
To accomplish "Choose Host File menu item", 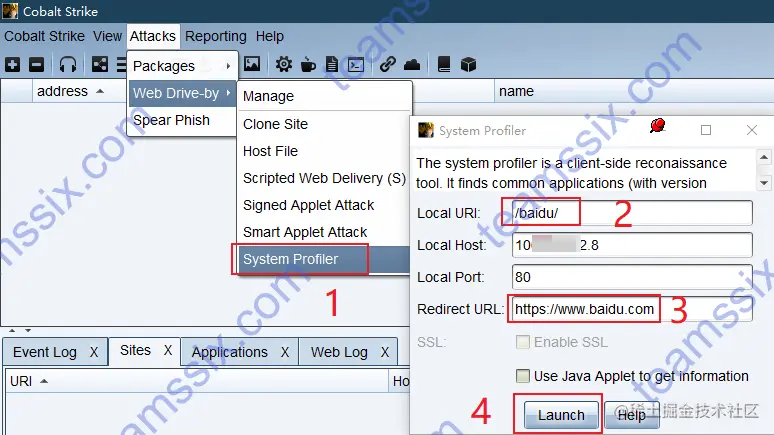I will pyautogui.click(x=324, y=151).
